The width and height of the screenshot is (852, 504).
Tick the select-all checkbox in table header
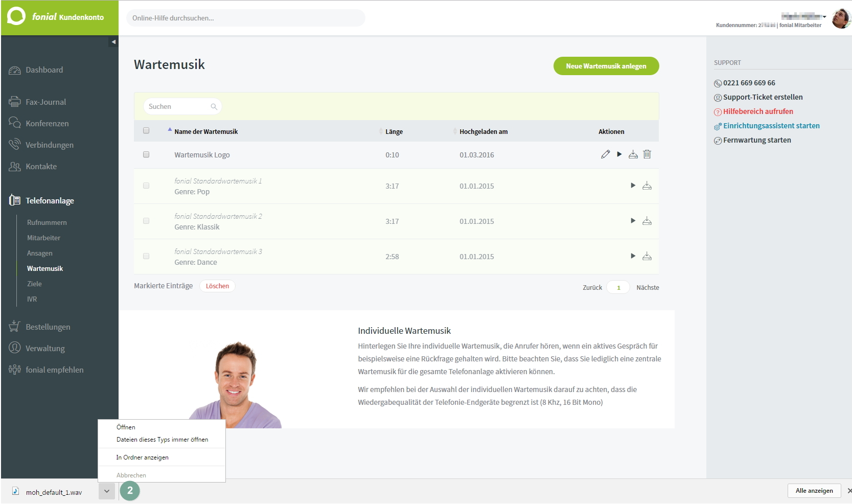tap(146, 131)
